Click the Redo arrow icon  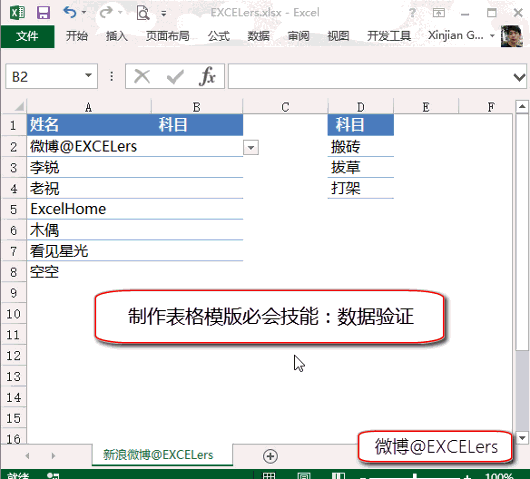(x=106, y=12)
